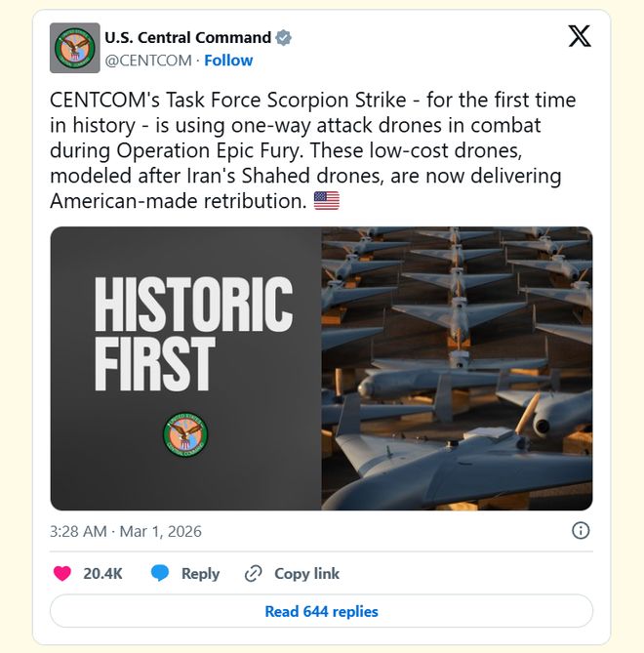
Task: Click the chain-link copy icon
Action: (254, 574)
